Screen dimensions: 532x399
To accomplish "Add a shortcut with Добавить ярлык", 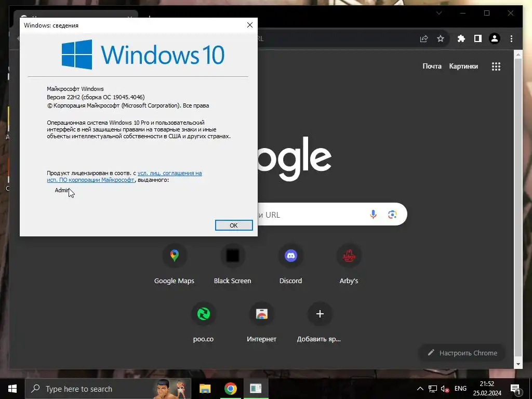I will (x=320, y=323).
